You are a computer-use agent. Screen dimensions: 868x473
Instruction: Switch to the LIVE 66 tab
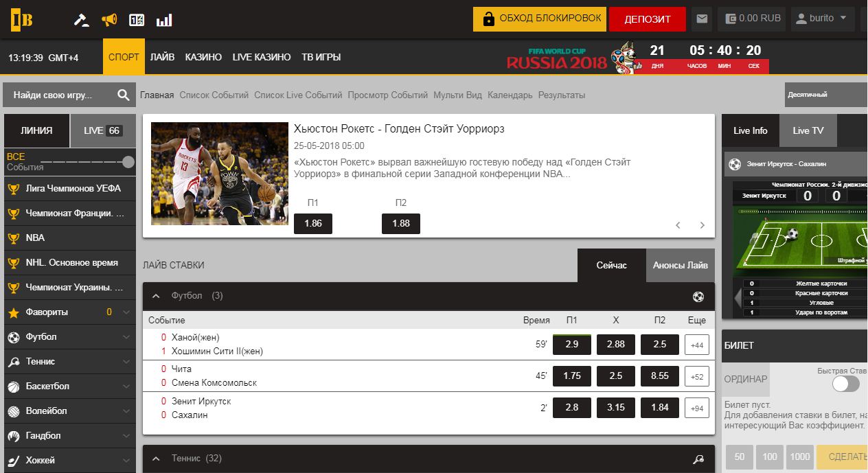click(103, 130)
